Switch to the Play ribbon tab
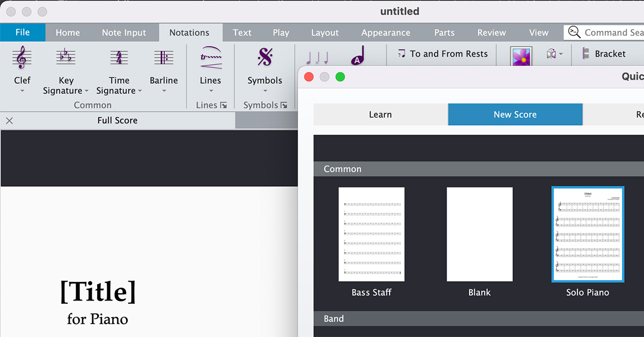The image size is (644, 337). pos(281,32)
